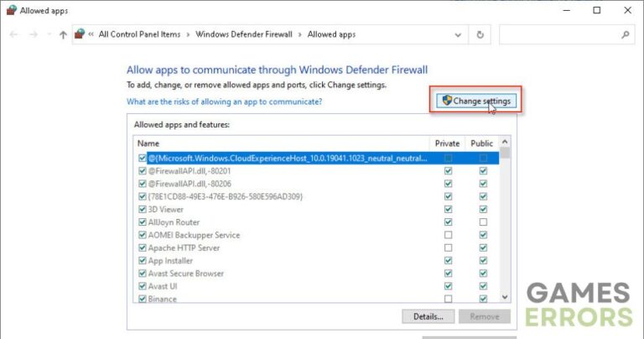Image resolution: width=644 pixels, height=339 pixels.
Task: Uncheck the Avast Secure Browser app checkbox
Action: pyautogui.click(x=142, y=273)
